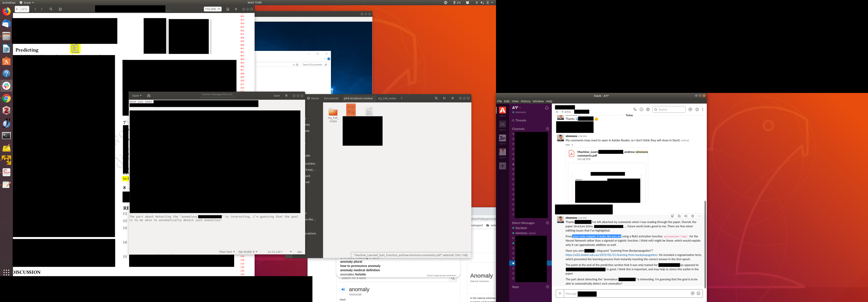The width and height of the screenshot is (868, 302).
Task: Start a call with the phone icon
Action: 635,109
